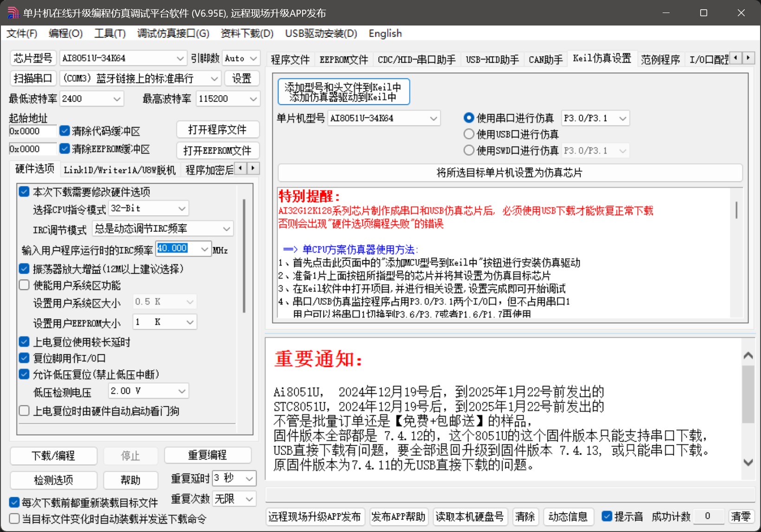Viewport: 761px width, 532px height.
Task: Switch to CAN助手 tab
Action: 546,59
